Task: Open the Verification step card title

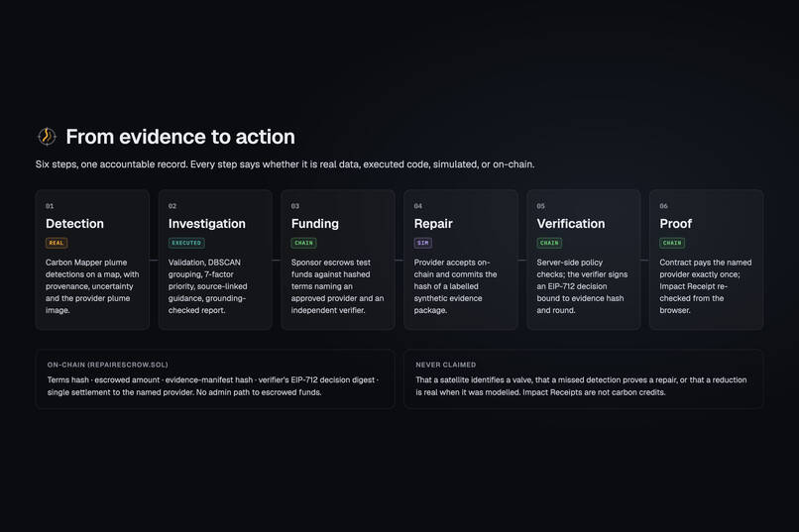Action: point(571,224)
